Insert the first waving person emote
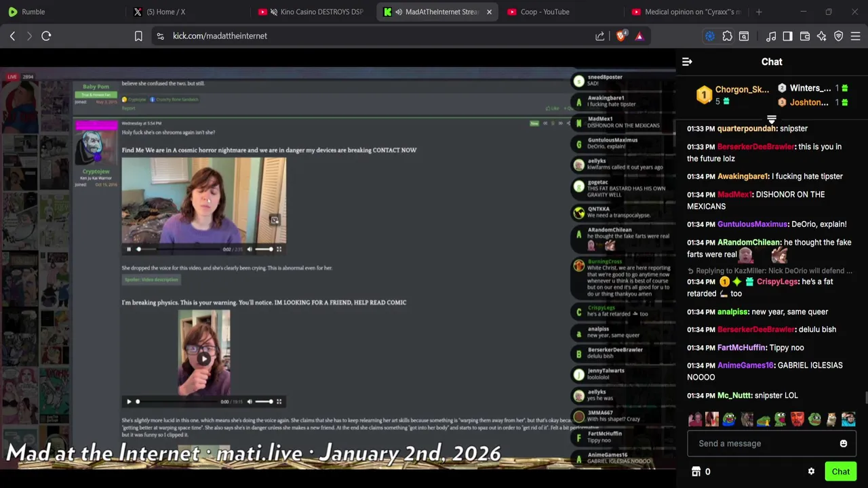The image size is (868, 488). [694, 419]
